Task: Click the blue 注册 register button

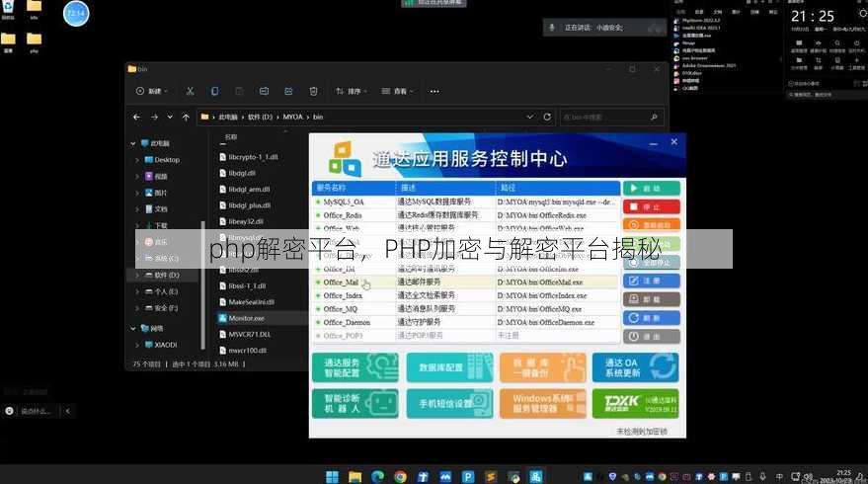Action: coord(651,281)
